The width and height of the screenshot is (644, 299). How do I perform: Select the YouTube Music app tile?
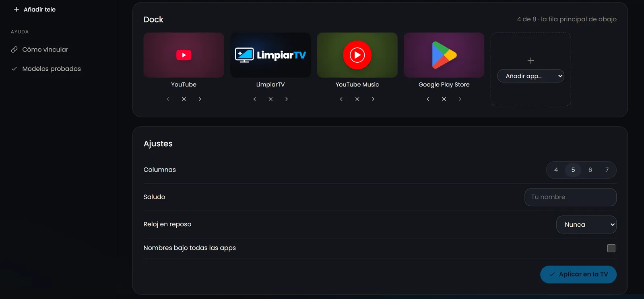click(x=357, y=55)
